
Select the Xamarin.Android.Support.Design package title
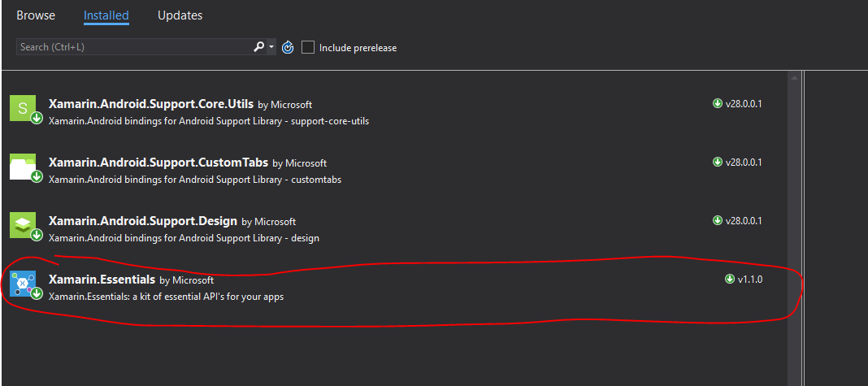(x=143, y=220)
